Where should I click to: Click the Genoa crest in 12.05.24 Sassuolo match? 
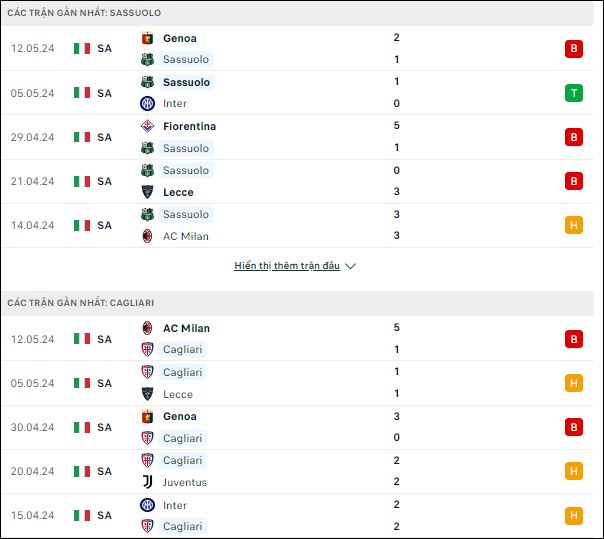tap(147, 38)
